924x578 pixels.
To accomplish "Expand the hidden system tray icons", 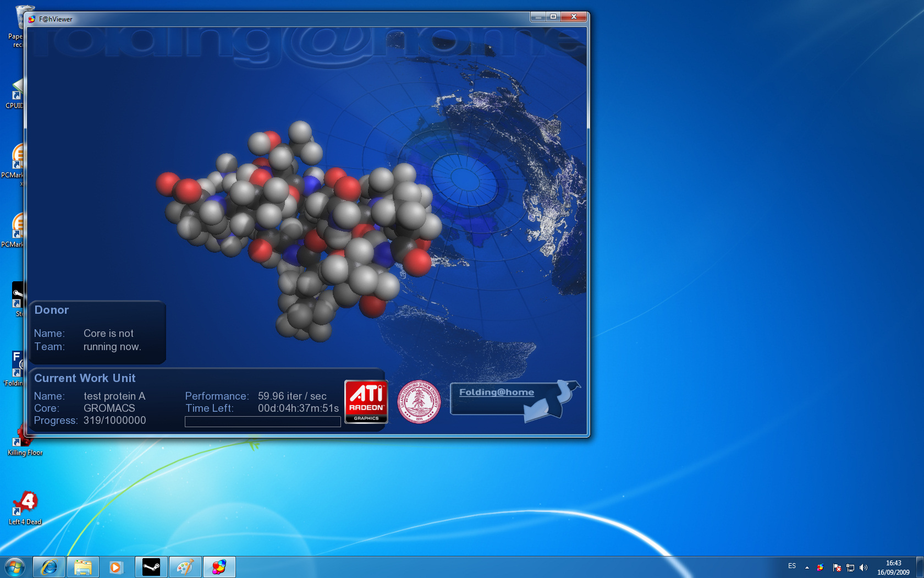I will click(807, 567).
